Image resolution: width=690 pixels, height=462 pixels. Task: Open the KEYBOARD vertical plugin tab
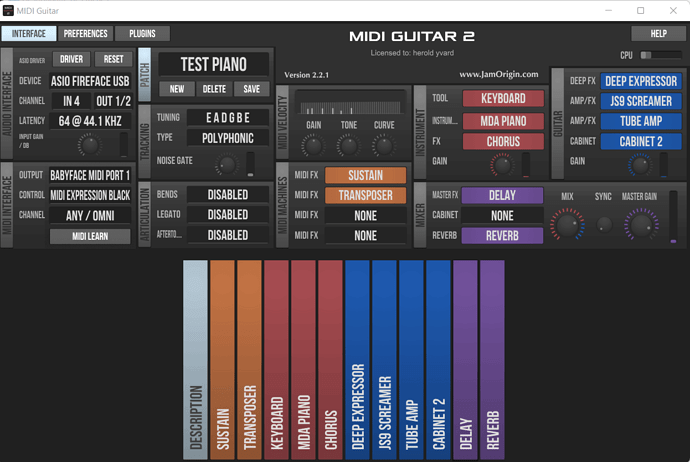point(276,360)
